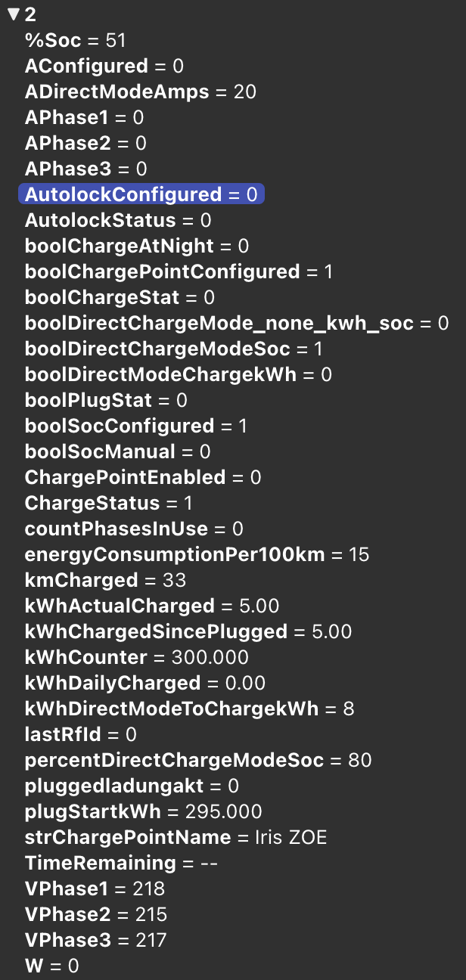This screenshot has width=466, height=980.
Task: Click ChargePointEnabled = 0 row
Action: [x=142, y=478]
